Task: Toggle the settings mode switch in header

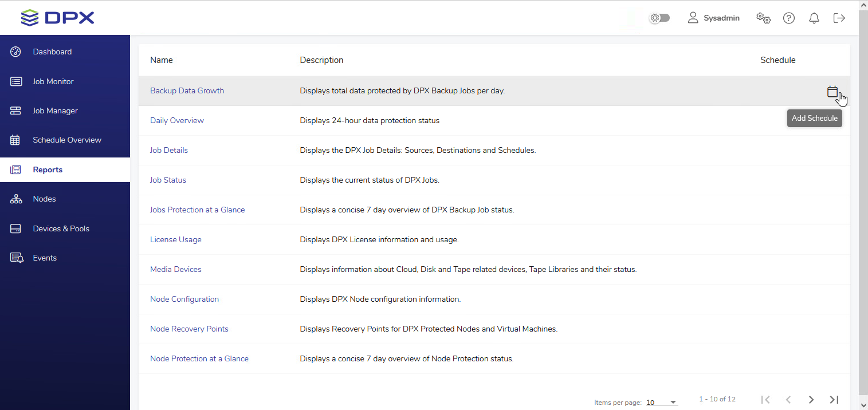Action: (x=659, y=18)
